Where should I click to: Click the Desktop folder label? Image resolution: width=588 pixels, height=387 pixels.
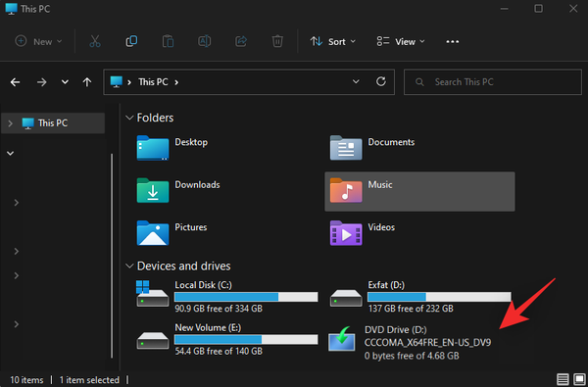coord(191,142)
